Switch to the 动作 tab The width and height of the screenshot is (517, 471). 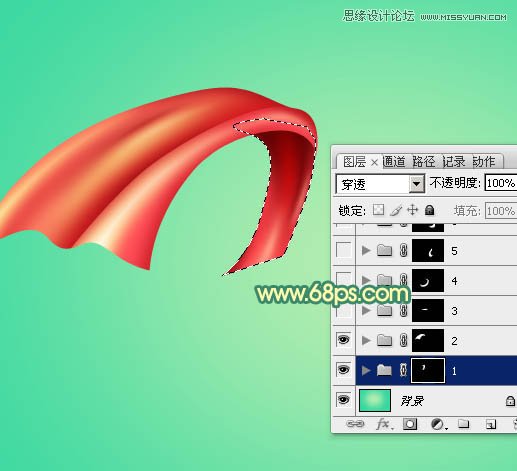pyautogui.click(x=484, y=162)
